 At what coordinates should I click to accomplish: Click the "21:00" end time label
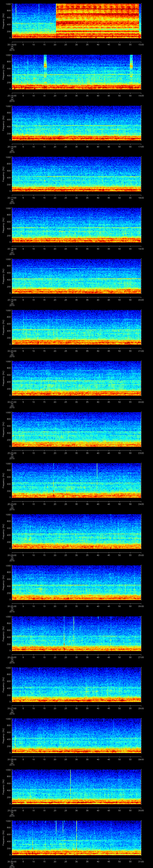(x=141, y=351)
